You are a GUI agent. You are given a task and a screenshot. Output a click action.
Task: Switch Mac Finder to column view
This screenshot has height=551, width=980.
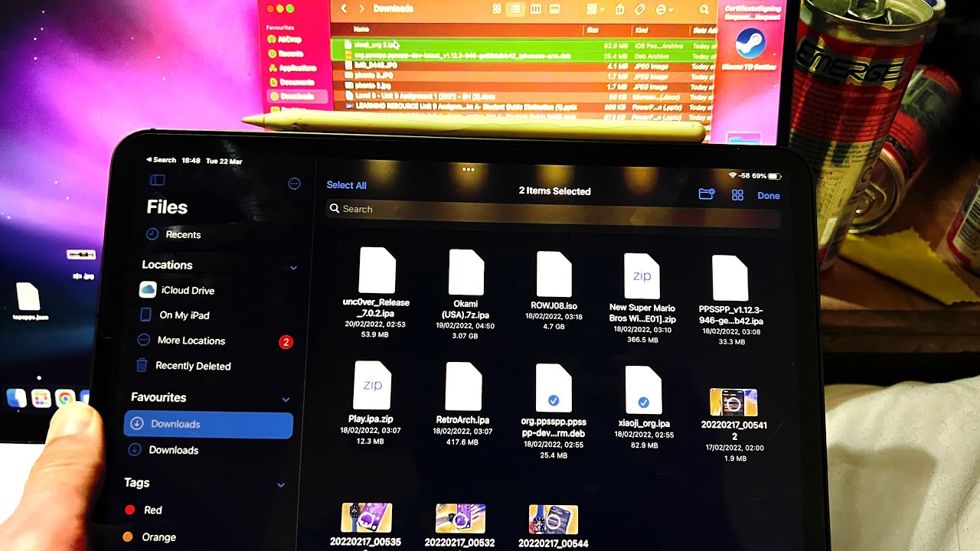(535, 9)
